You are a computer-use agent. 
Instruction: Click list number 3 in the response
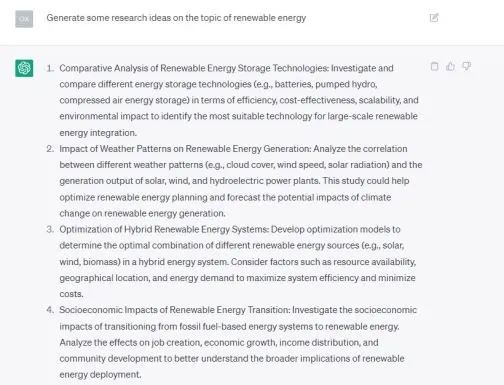[x=50, y=229]
